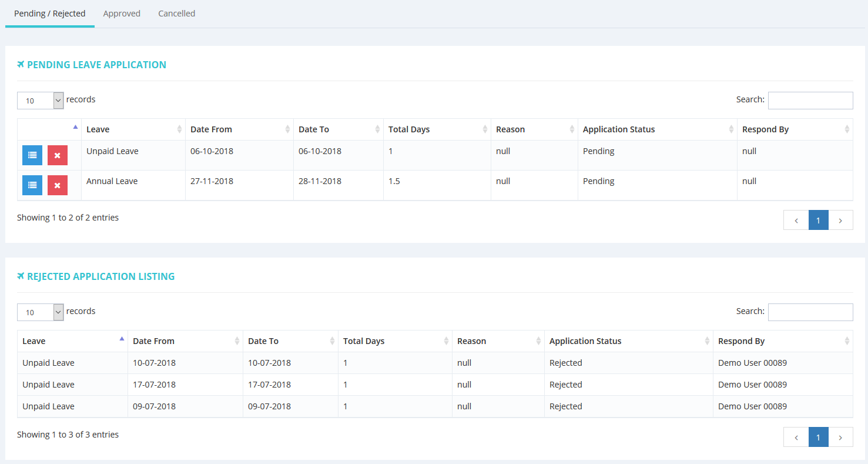
Task: Focus the Search box in rejected listing
Action: (x=810, y=312)
